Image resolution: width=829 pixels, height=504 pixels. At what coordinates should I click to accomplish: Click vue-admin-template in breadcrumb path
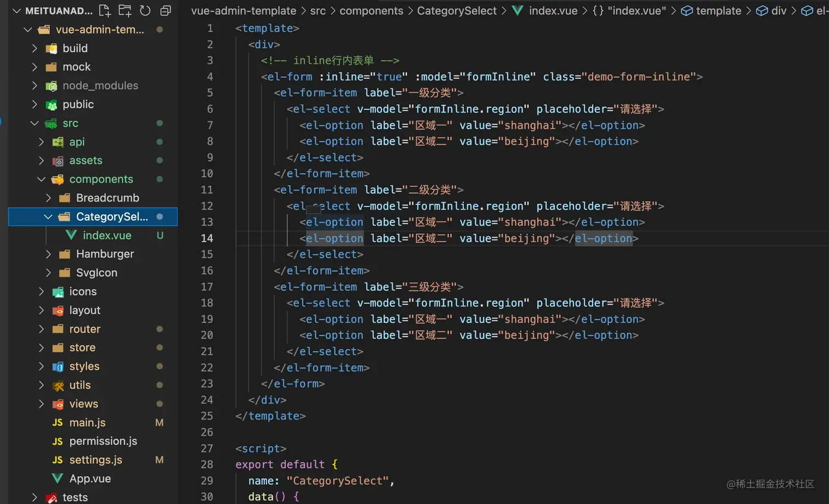(243, 10)
